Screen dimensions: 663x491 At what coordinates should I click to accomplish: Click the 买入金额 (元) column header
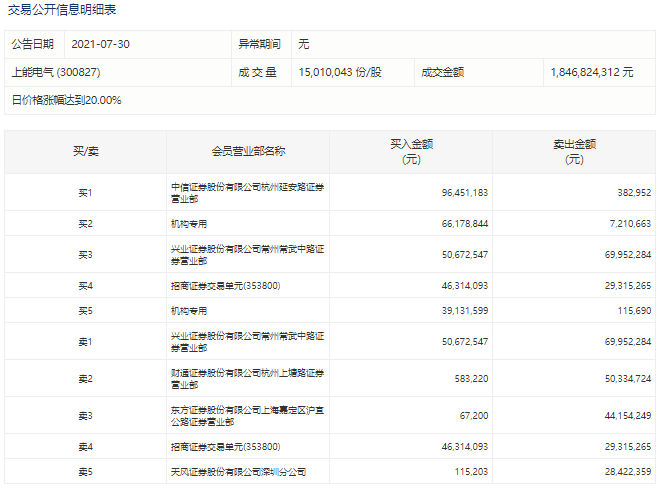pos(411,151)
